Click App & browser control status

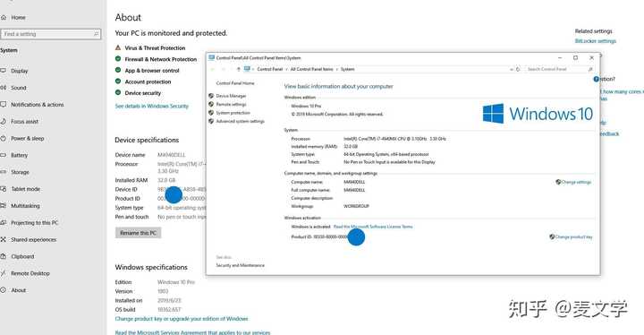(x=152, y=71)
